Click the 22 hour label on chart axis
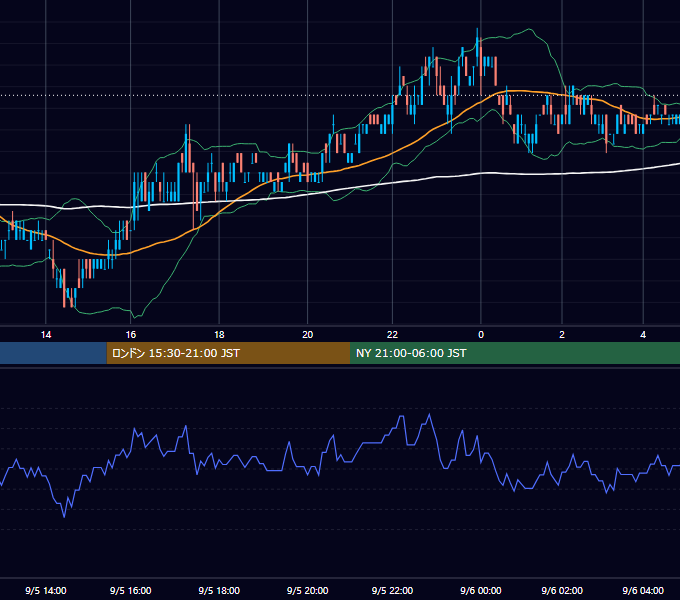The height and width of the screenshot is (600, 680). [392, 335]
